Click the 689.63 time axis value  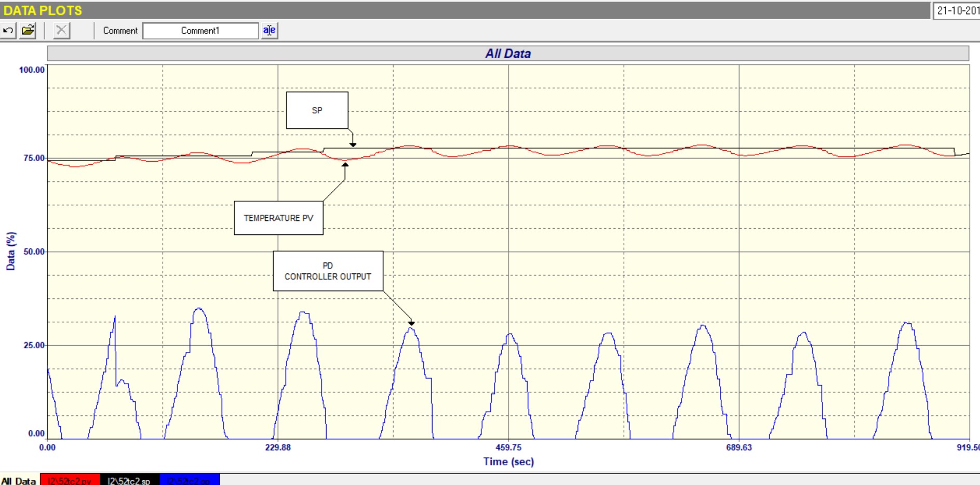pyautogui.click(x=739, y=448)
